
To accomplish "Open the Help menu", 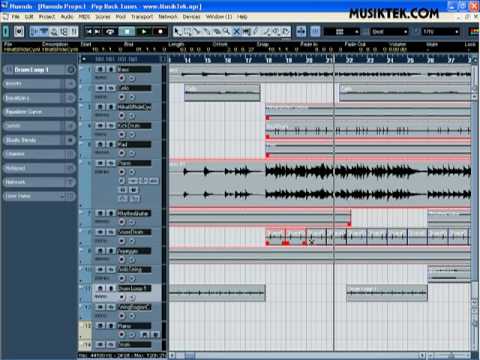I will click(242, 16).
